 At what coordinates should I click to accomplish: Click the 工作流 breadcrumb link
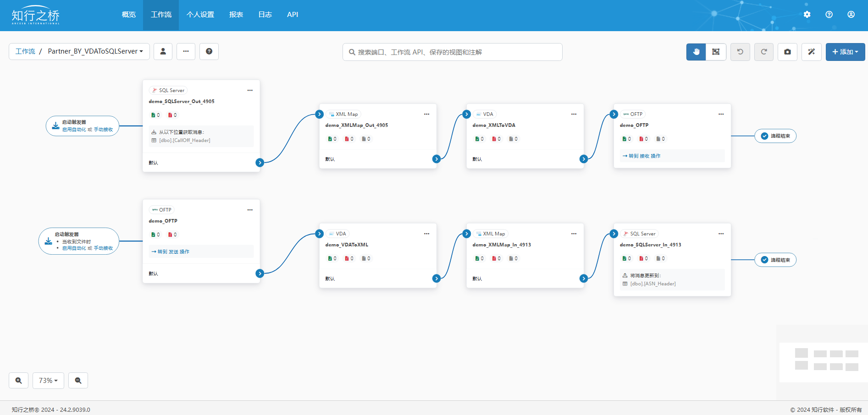25,51
